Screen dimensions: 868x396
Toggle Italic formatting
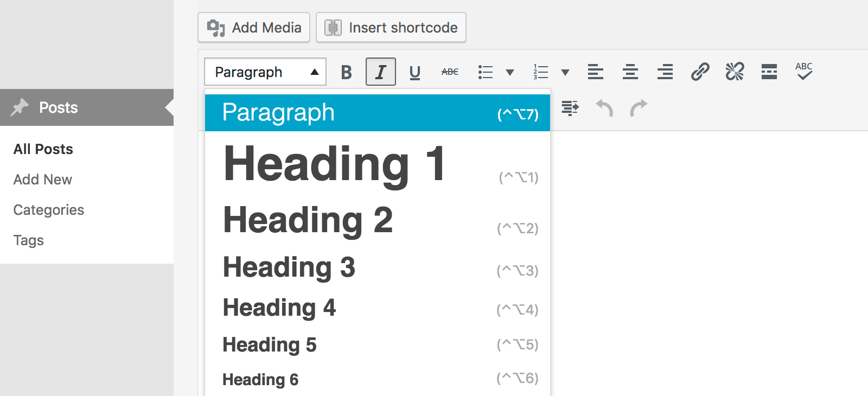click(381, 72)
